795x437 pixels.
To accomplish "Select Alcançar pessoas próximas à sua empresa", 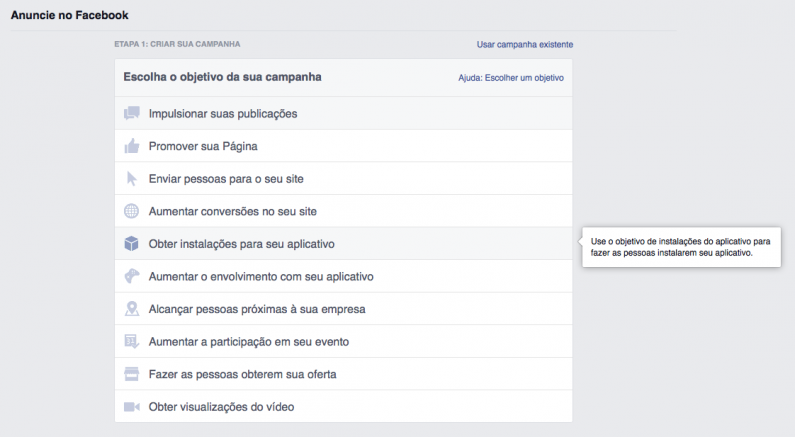I will (343, 309).
